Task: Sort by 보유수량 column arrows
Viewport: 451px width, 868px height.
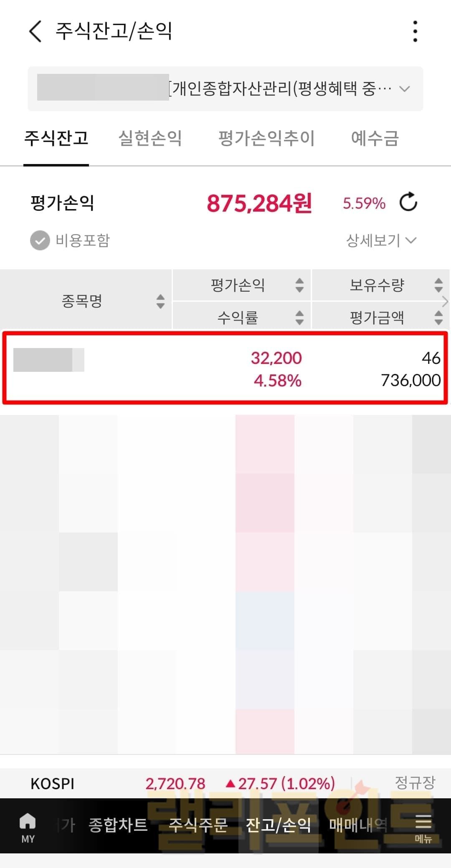Action: click(x=438, y=285)
